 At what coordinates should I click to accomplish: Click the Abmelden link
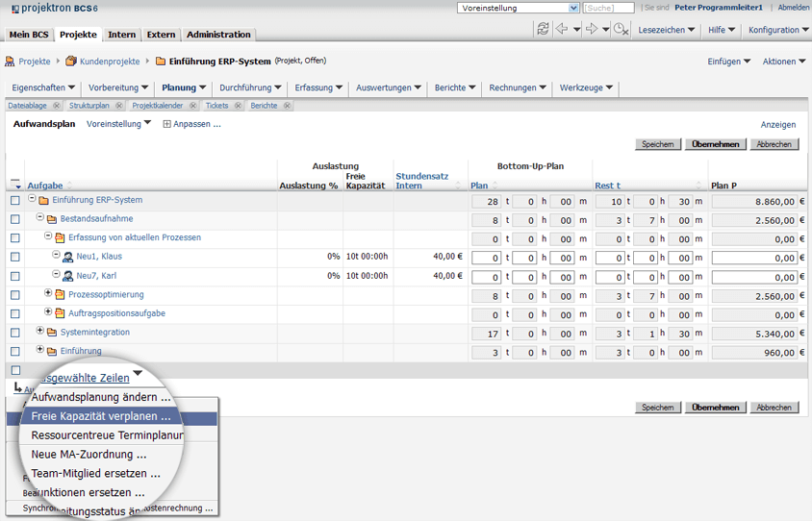point(794,8)
